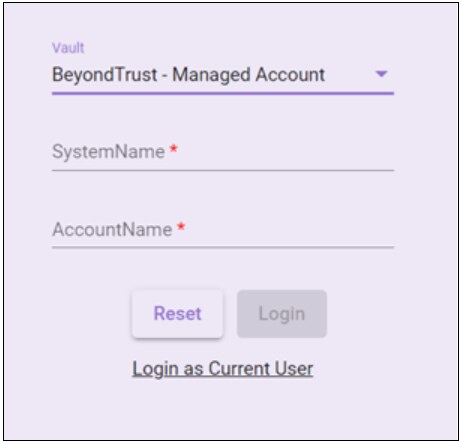Viewport: 459px width, 442px height.
Task: Follow the Login as Current User link
Action: tap(223, 369)
